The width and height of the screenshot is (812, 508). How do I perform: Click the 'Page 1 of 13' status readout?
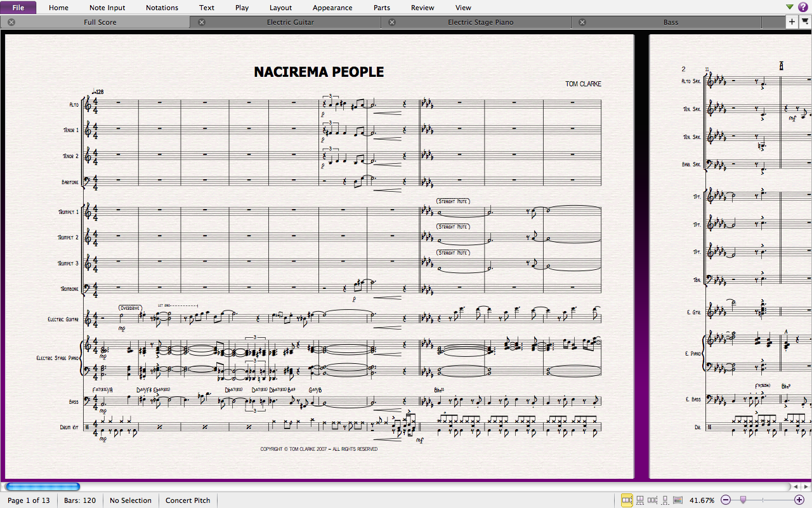29,500
